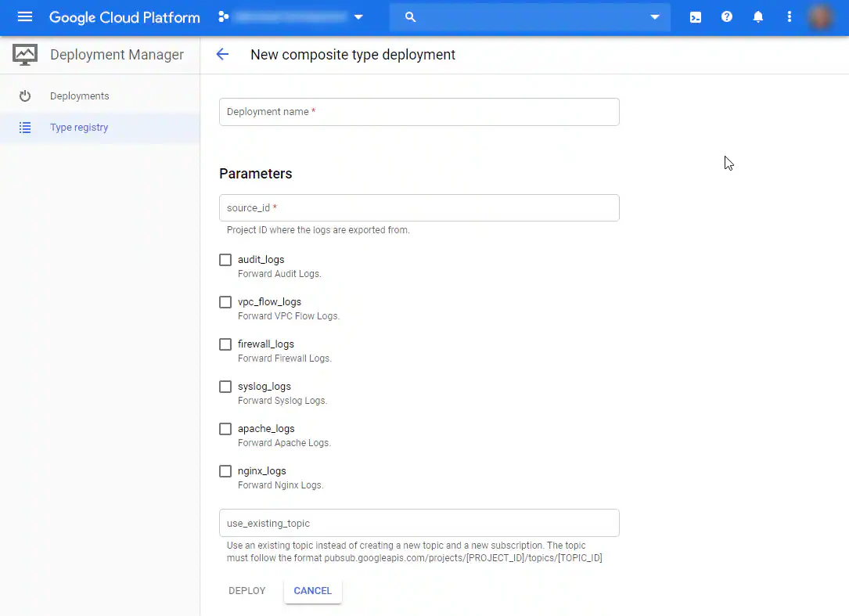Click 'Forward Syslog Logs.' description
849x616 pixels.
click(x=282, y=401)
